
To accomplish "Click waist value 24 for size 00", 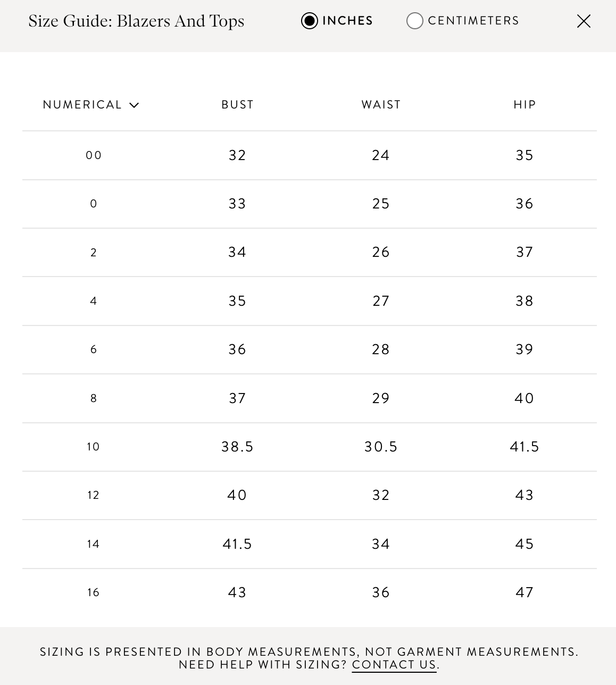I will pyautogui.click(x=381, y=155).
